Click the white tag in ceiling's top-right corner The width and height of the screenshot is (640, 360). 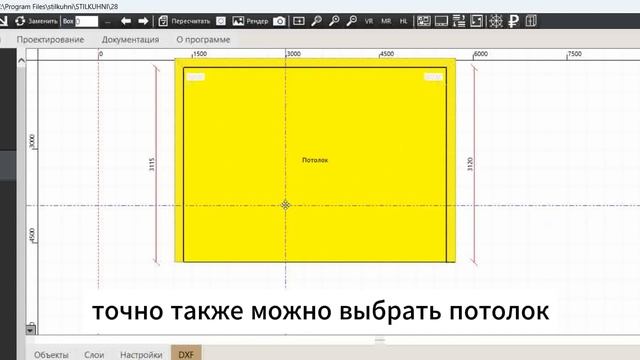433,77
